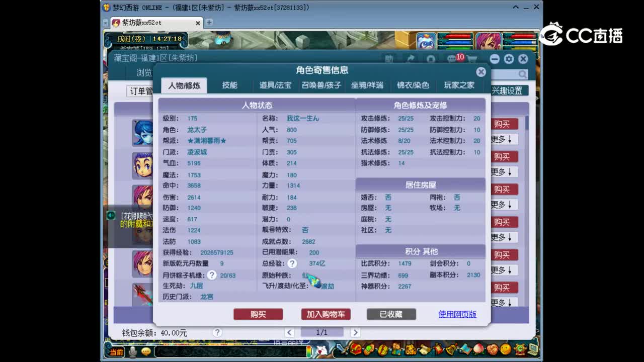The image size is (644, 362).
Task: Expand 更多 in the third listing row
Action: tap(504, 205)
